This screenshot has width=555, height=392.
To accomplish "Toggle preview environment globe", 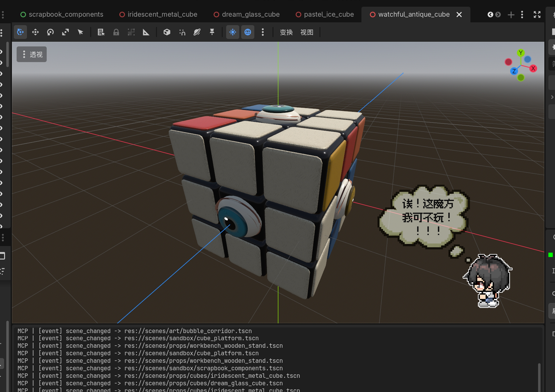I will [x=248, y=32].
